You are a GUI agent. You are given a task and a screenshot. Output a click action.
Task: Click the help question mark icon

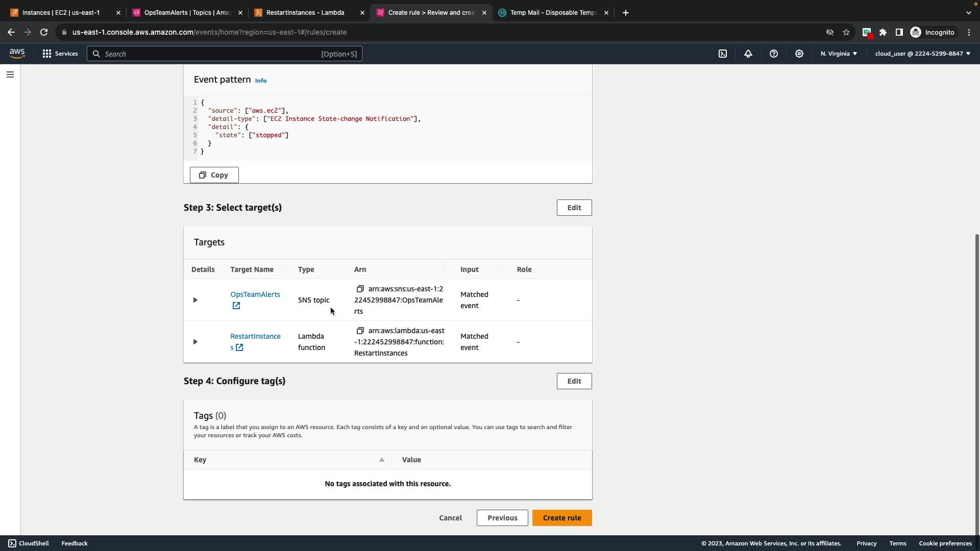pyautogui.click(x=774, y=54)
